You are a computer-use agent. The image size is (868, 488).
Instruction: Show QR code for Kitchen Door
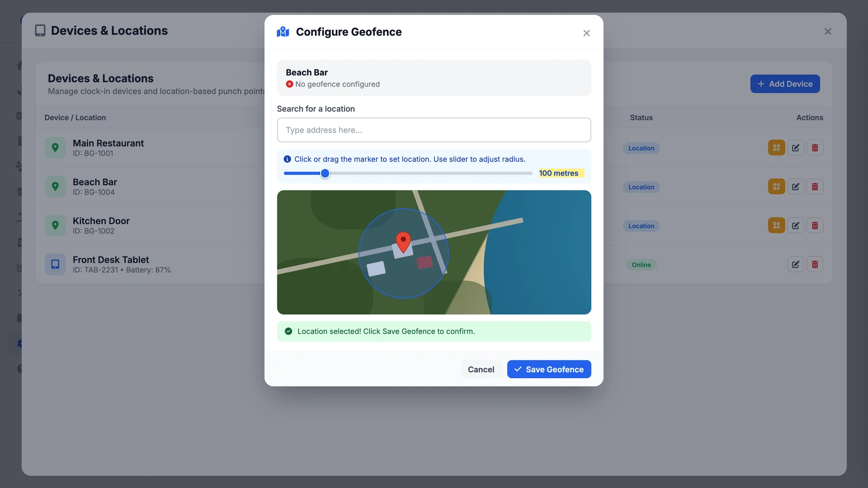tap(776, 226)
